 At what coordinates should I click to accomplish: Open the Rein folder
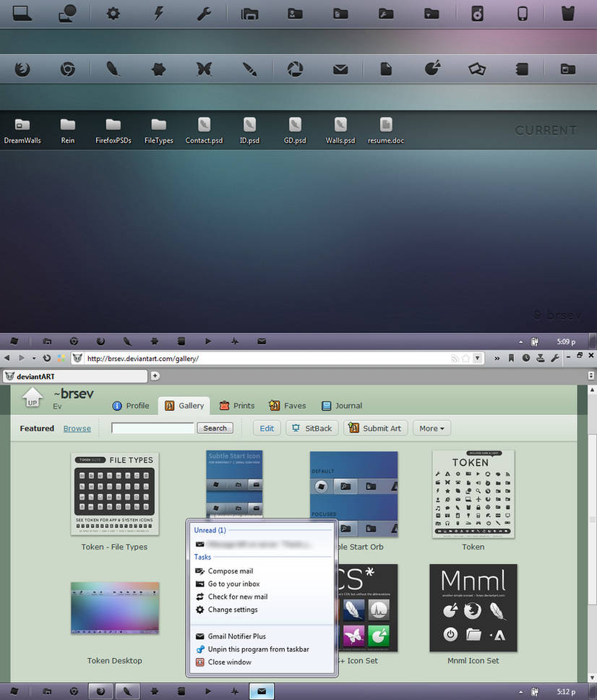68,132
